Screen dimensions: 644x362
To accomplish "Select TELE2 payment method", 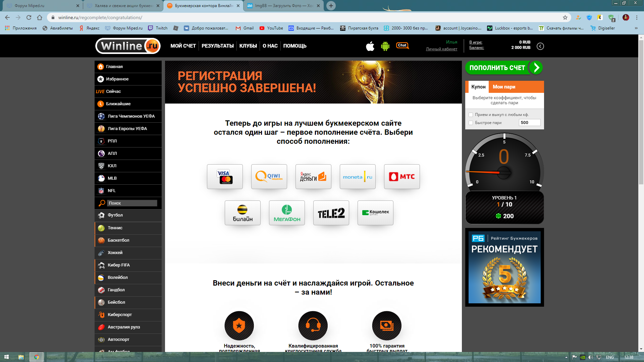I will [331, 213].
